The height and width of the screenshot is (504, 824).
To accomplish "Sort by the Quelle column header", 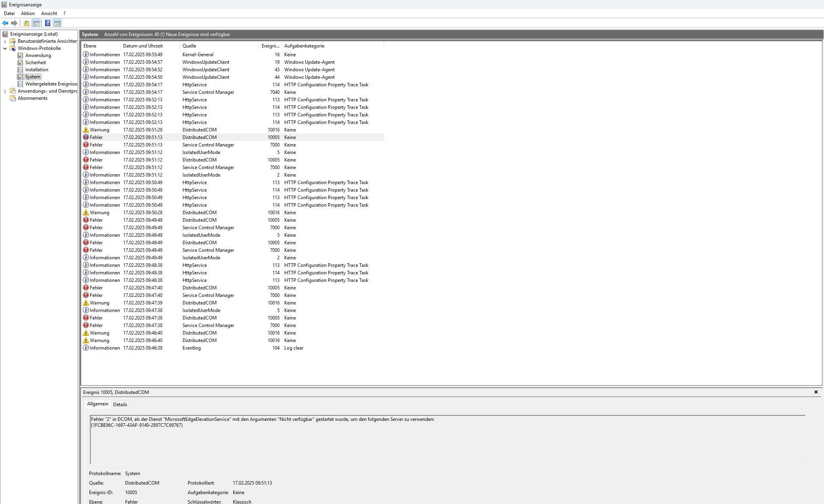I will [189, 46].
